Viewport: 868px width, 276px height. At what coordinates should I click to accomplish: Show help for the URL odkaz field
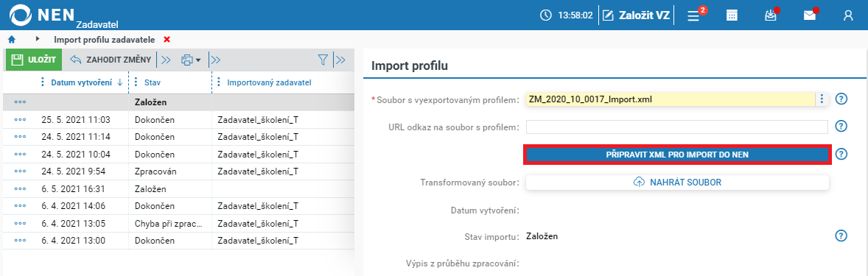pyautogui.click(x=841, y=127)
